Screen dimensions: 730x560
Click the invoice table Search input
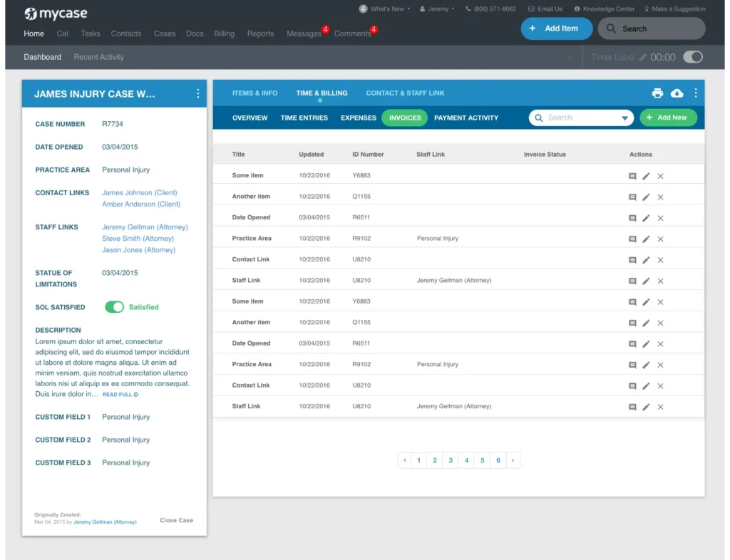[581, 118]
